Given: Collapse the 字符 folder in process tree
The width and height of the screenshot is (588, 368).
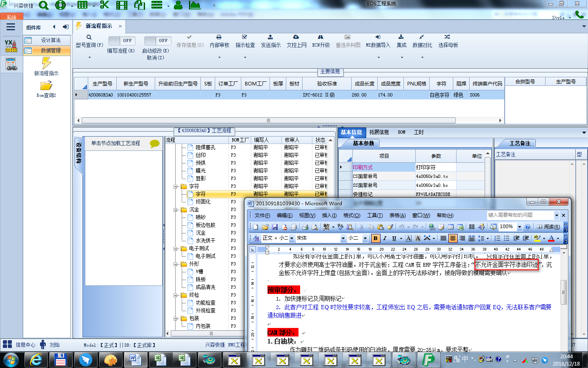Looking at the screenshot, I should coord(176,186).
